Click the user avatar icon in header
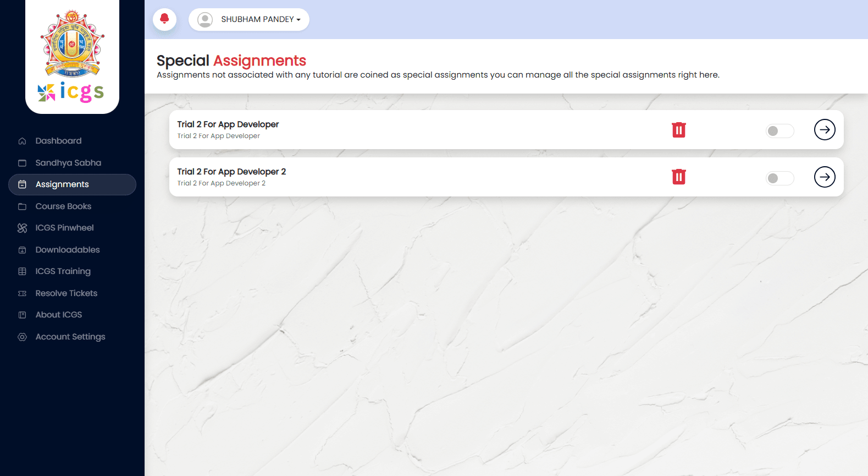Image resolution: width=868 pixels, height=476 pixels. (x=205, y=20)
